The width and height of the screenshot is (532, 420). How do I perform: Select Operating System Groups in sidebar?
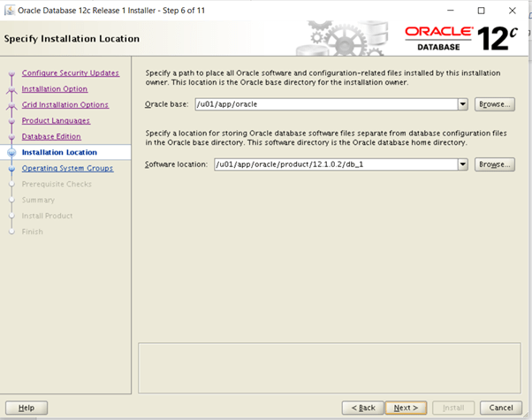coord(67,168)
